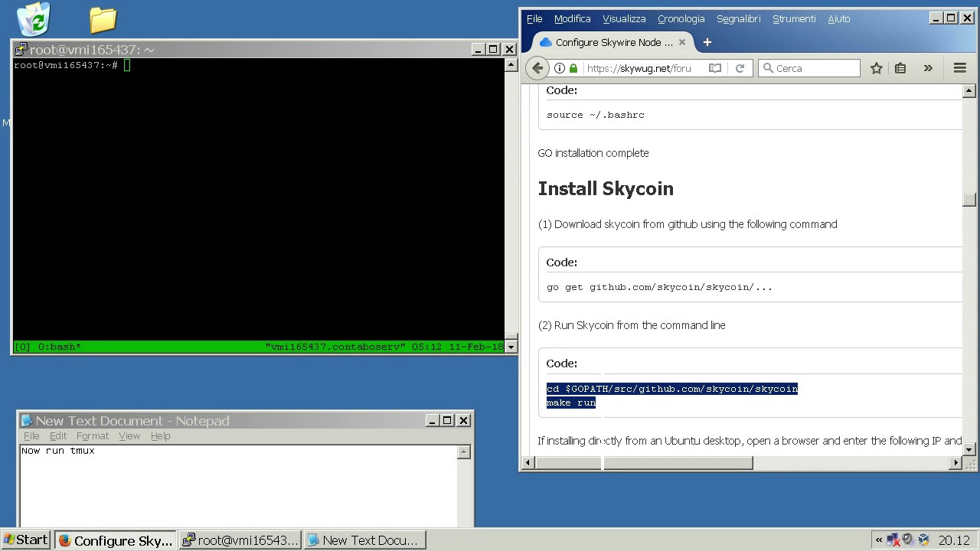Open Notepad File menu

click(31, 436)
